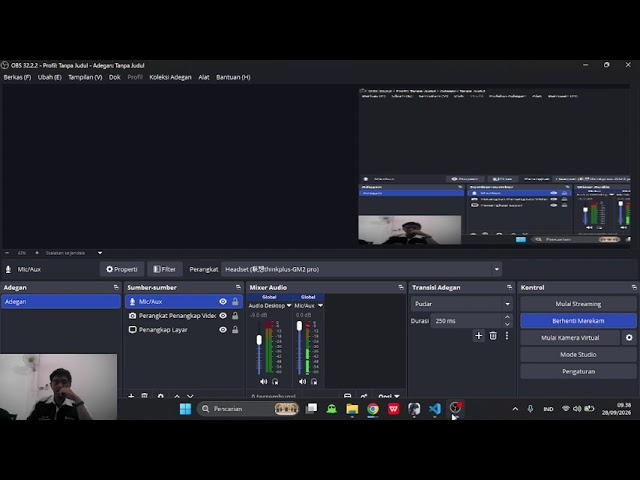Decrease transition duration with down arrow

[x=507, y=324]
